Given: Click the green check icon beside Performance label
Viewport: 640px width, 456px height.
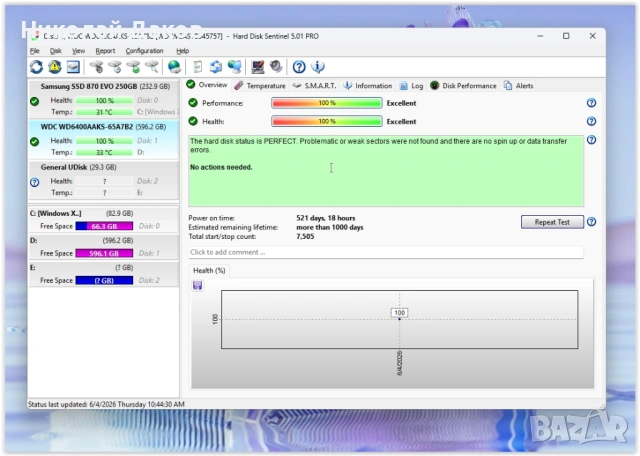Looking at the screenshot, I should 193,103.
